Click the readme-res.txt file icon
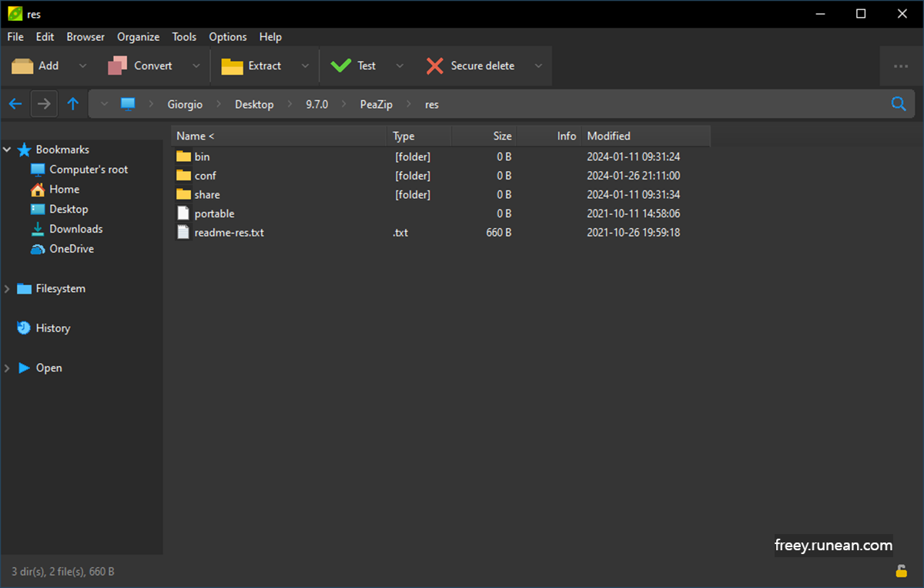The image size is (924, 588). (183, 232)
